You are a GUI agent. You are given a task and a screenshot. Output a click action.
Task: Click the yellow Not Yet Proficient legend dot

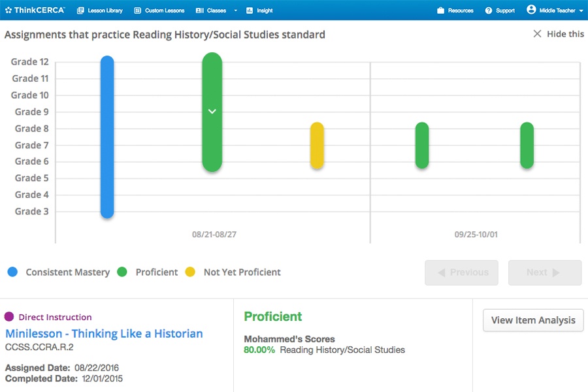190,272
